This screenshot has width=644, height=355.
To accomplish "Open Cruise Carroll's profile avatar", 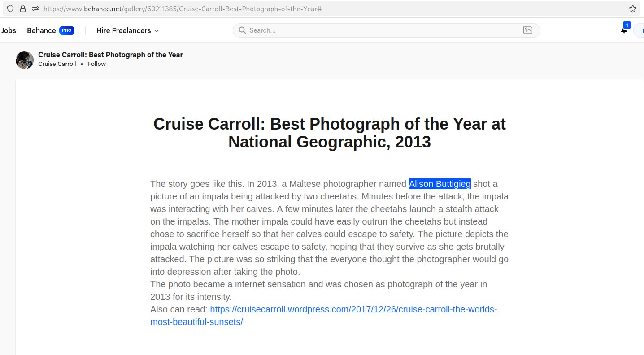I will tap(25, 60).
